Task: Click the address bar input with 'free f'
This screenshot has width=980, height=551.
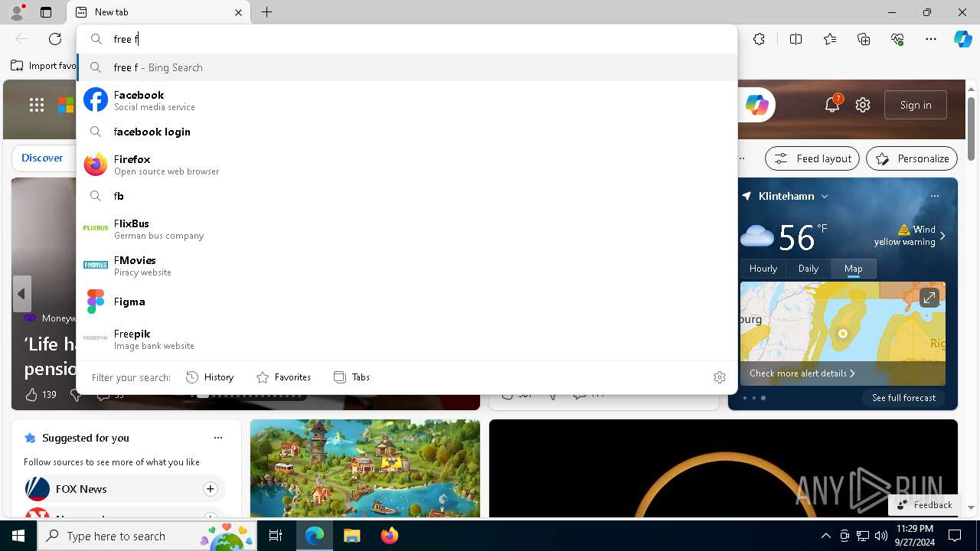Action: (407, 39)
